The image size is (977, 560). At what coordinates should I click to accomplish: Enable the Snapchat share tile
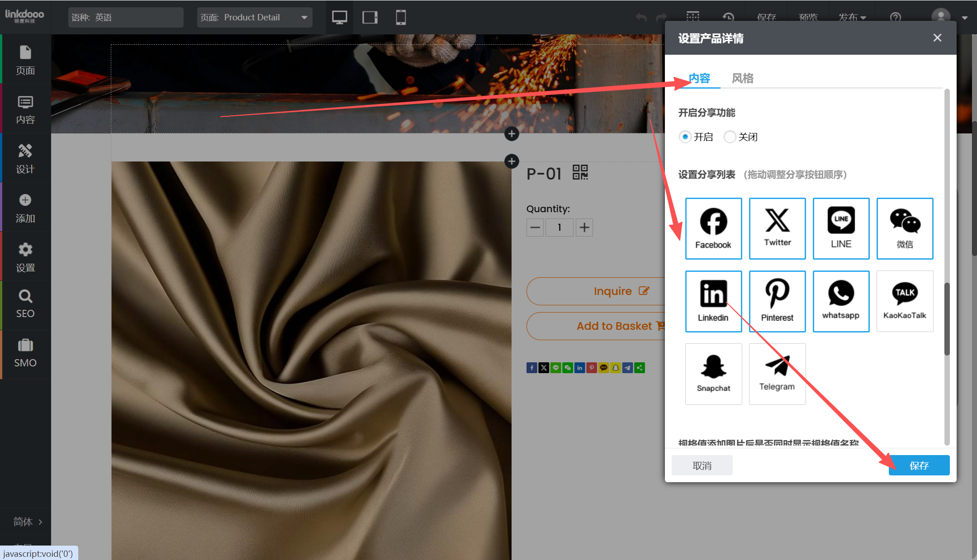click(x=713, y=374)
